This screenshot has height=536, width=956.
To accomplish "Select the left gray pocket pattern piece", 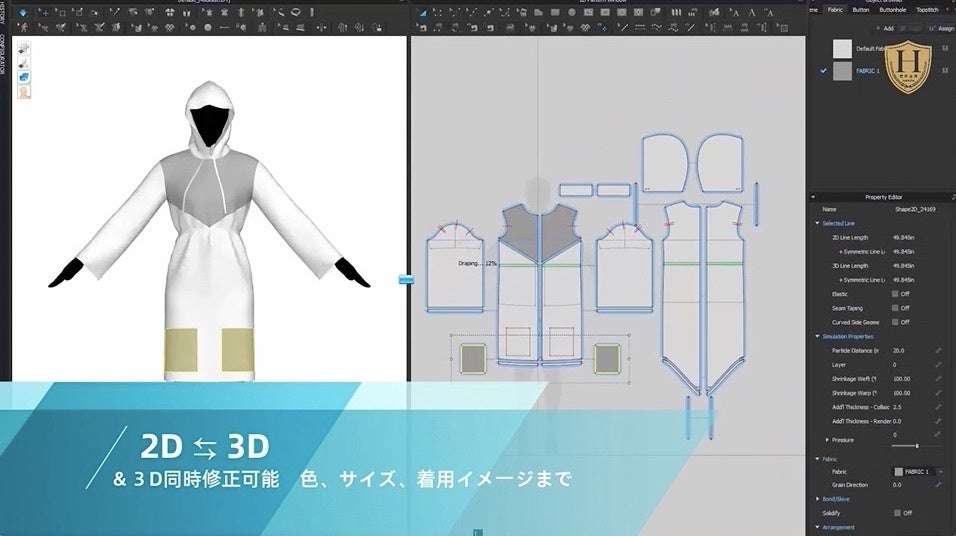I will pos(473,359).
